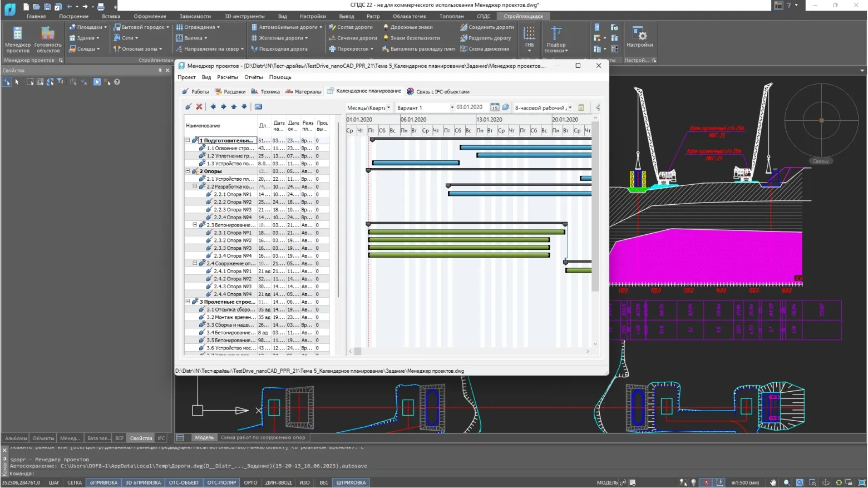Click the 03.01.2020 date field
The image size is (868, 488).
click(471, 107)
